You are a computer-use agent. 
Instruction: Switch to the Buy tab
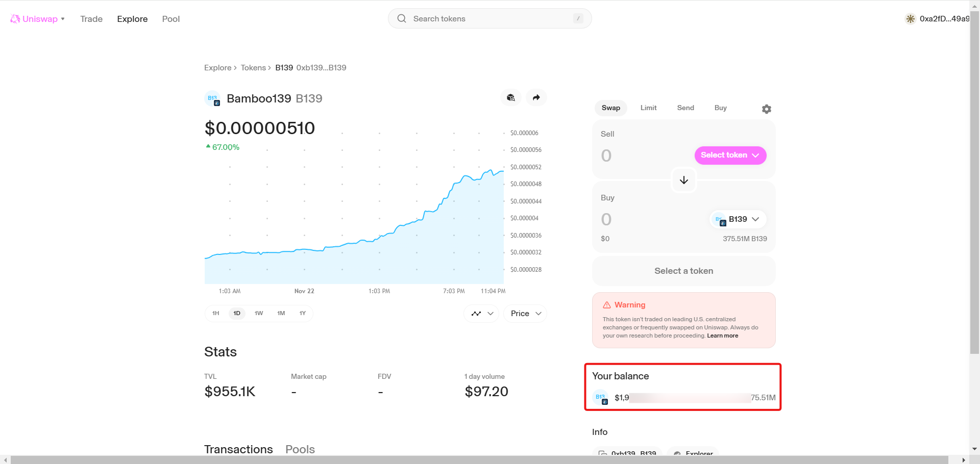(721, 108)
